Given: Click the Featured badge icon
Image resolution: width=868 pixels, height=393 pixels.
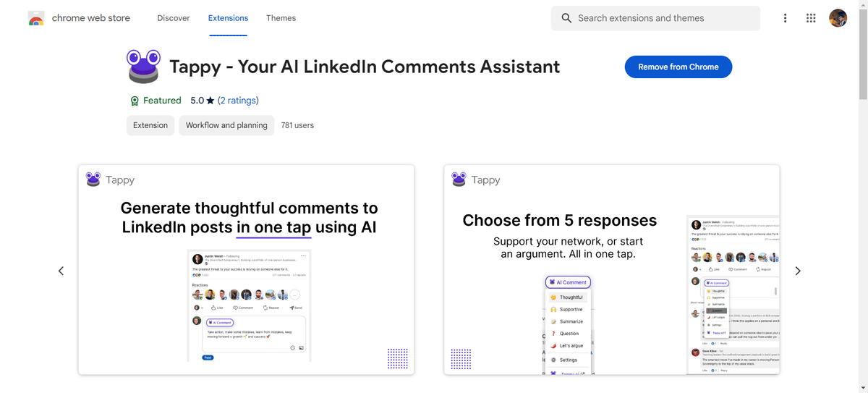Looking at the screenshot, I should pos(134,101).
